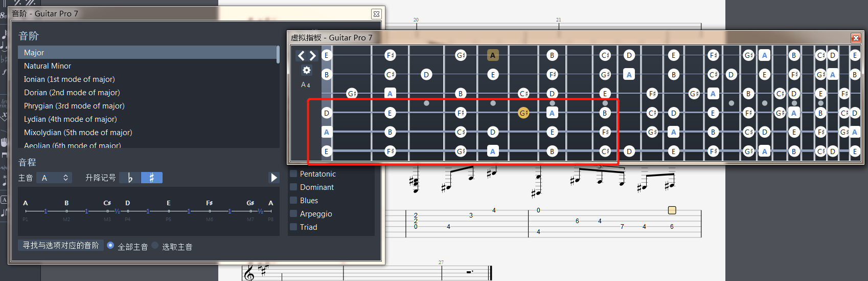Click the fretboard previous (left arrow) button
The image size is (868, 281).
pos(301,56)
